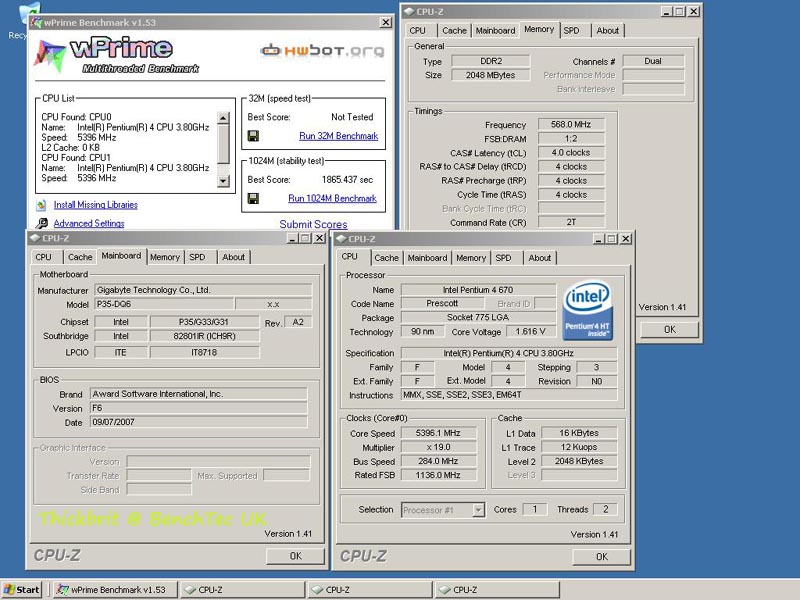Screen dimensions: 800x600
Task: Open Install Missing Libraries link
Action: tap(96, 205)
